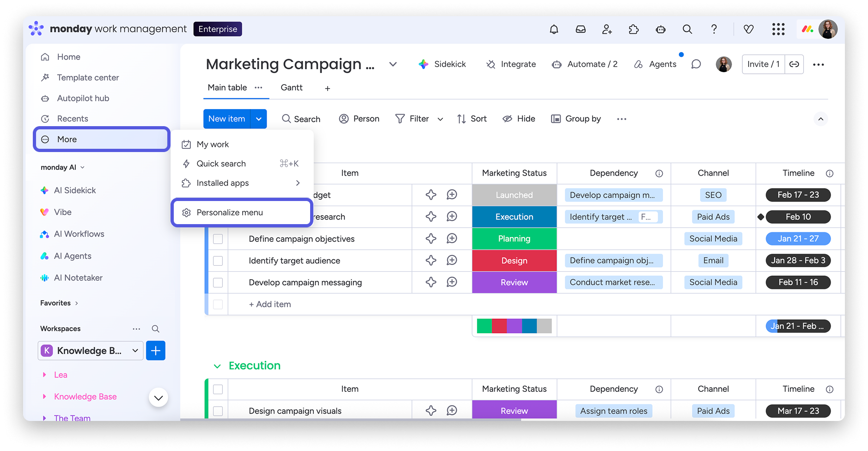This screenshot has height=451, width=868.
Task: Open the Invite / 1 button
Action: pos(763,64)
